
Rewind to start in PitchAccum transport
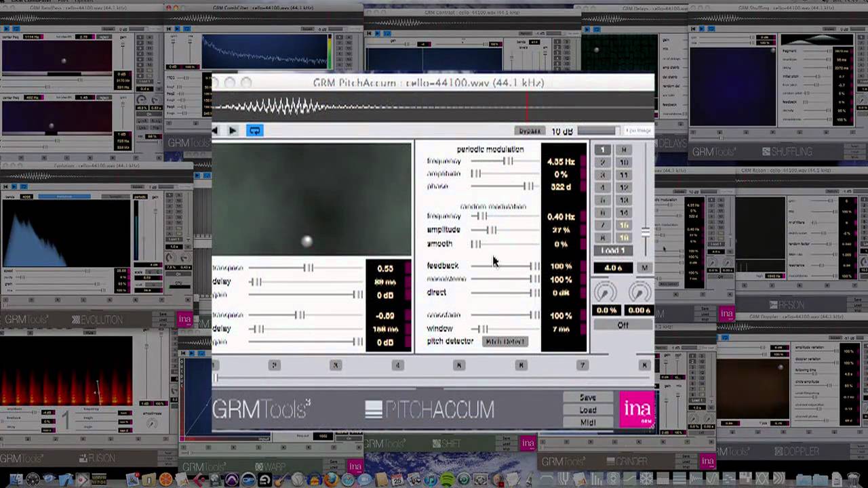(216, 131)
